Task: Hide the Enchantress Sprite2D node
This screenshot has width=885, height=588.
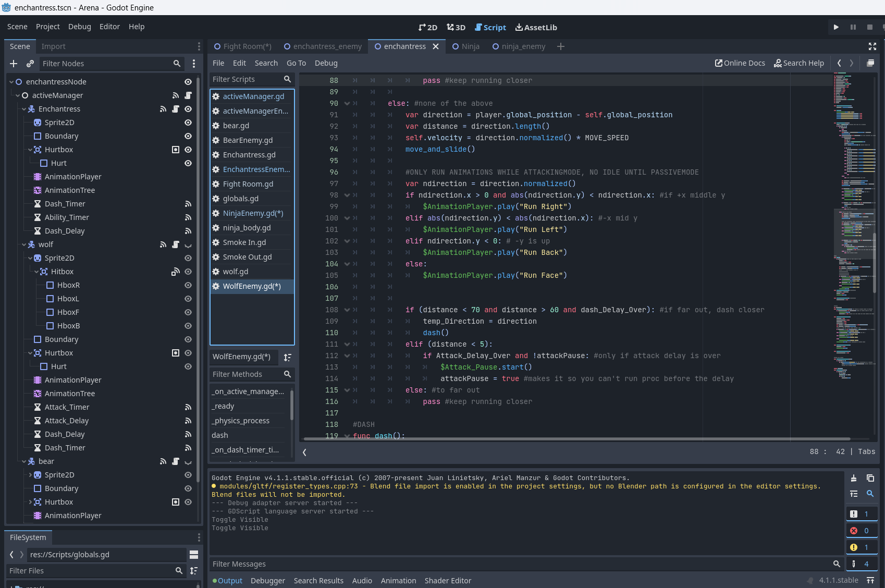Action: 188,123
